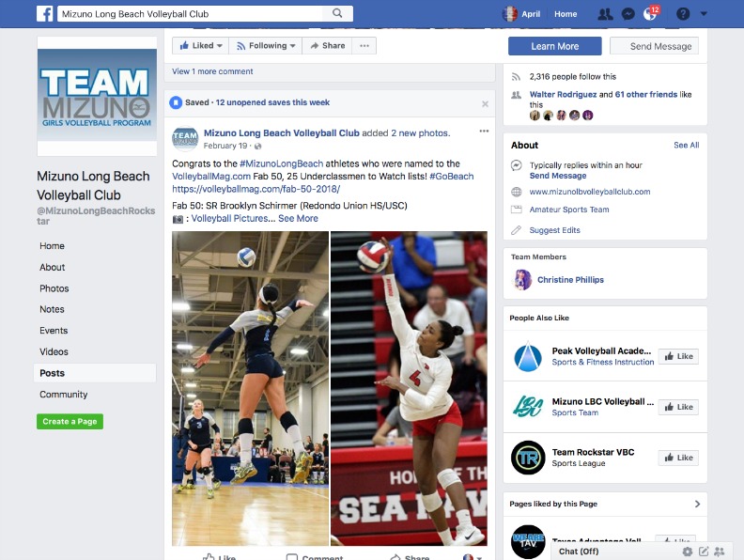Select Community in the page sidebar

(64, 395)
